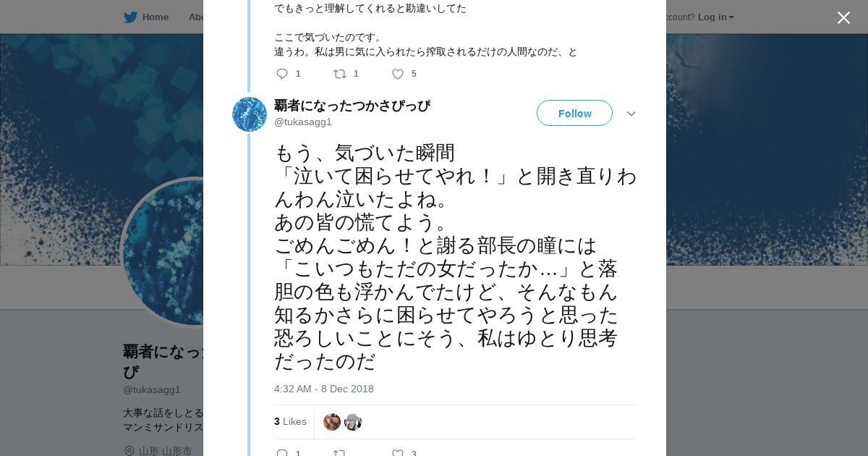Go to Home in the top navigation

coord(155,17)
